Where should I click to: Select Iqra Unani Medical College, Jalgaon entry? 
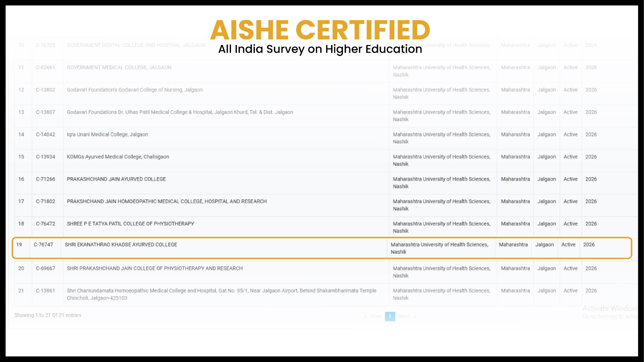(x=107, y=134)
